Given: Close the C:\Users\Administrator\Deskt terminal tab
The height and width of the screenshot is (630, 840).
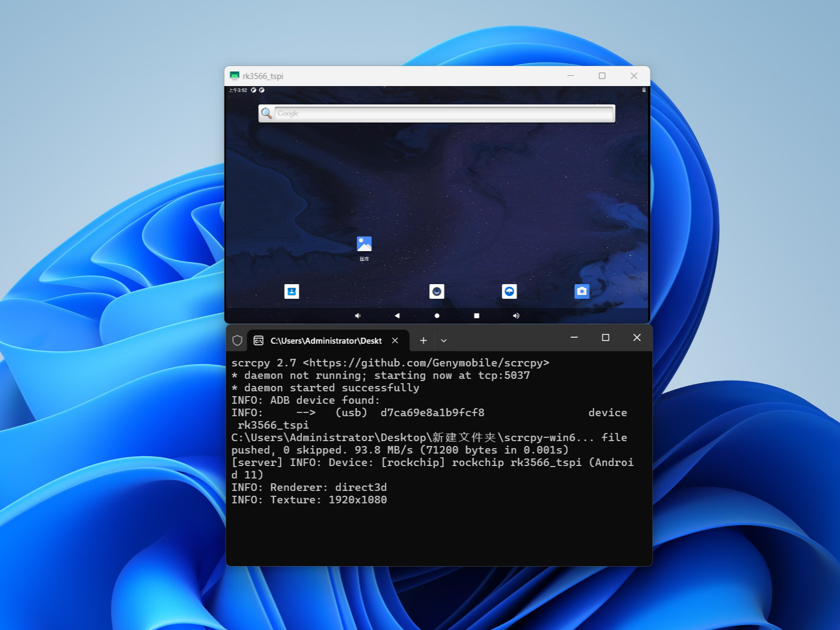Looking at the screenshot, I should pyautogui.click(x=395, y=340).
